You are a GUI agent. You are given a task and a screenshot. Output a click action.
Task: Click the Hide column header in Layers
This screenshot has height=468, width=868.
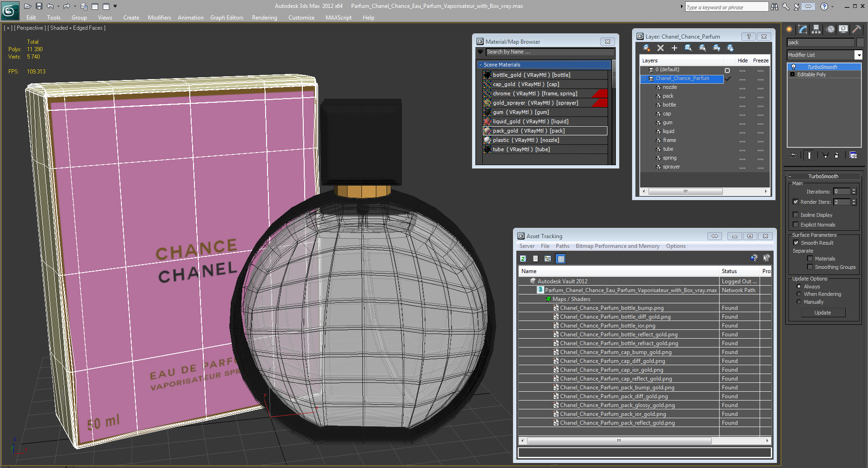(742, 60)
